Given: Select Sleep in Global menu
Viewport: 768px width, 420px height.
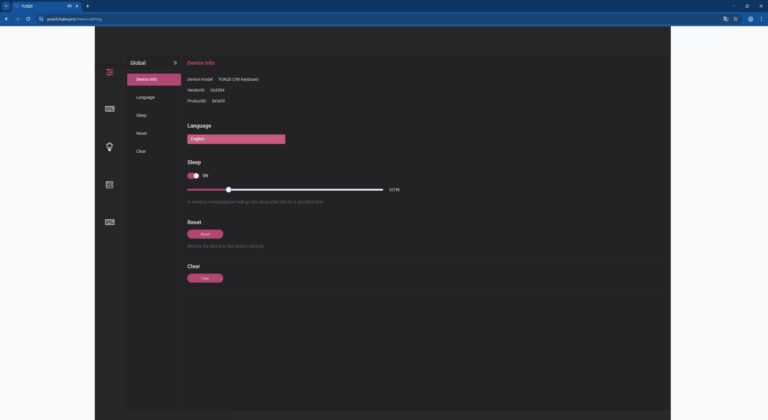Looking at the screenshot, I should pyautogui.click(x=154, y=115).
